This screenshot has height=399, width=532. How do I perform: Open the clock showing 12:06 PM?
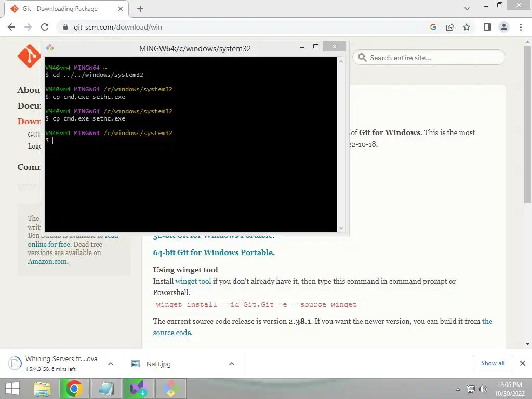coord(510,389)
